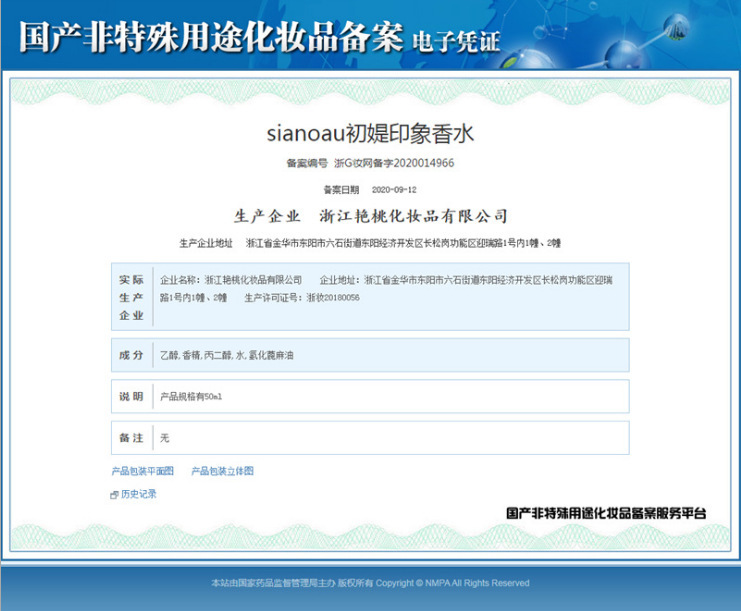Image resolution: width=741 pixels, height=611 pixels.
Task: Click the 国产非特殊用途化妆品备案 banner title
Action: pos(211,37)
